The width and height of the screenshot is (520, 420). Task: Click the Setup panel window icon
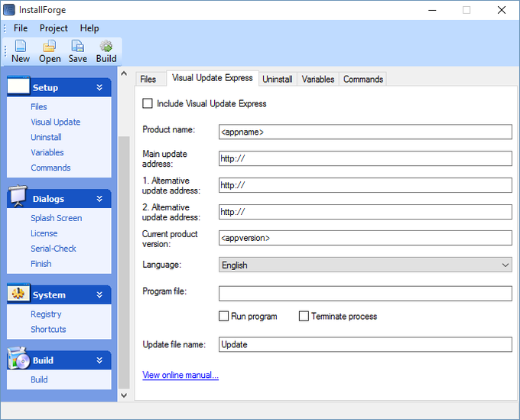coord(18,86)
